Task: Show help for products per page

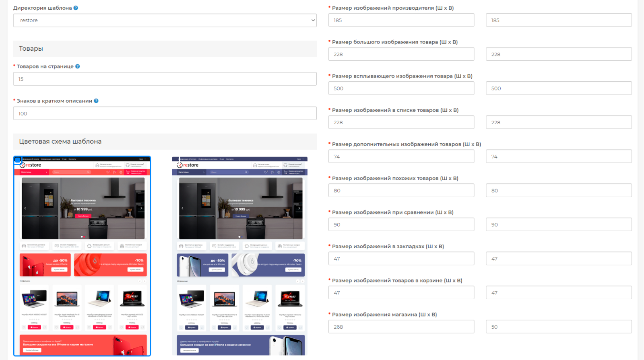Action: click(x=78, y=66)
